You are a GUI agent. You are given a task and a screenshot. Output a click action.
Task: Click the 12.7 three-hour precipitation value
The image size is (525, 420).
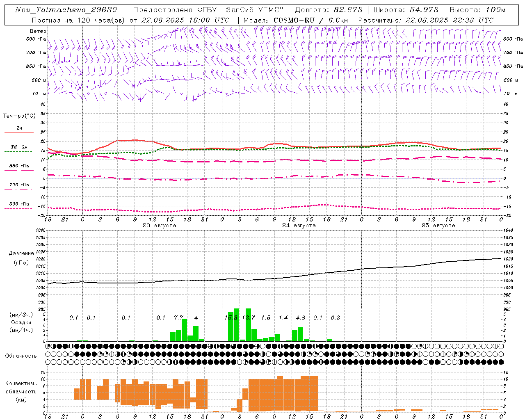coord(249,317)
